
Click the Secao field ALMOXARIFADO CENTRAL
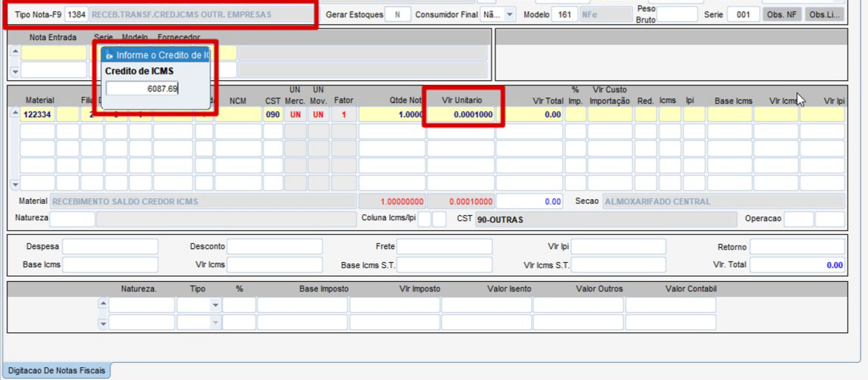724,201
